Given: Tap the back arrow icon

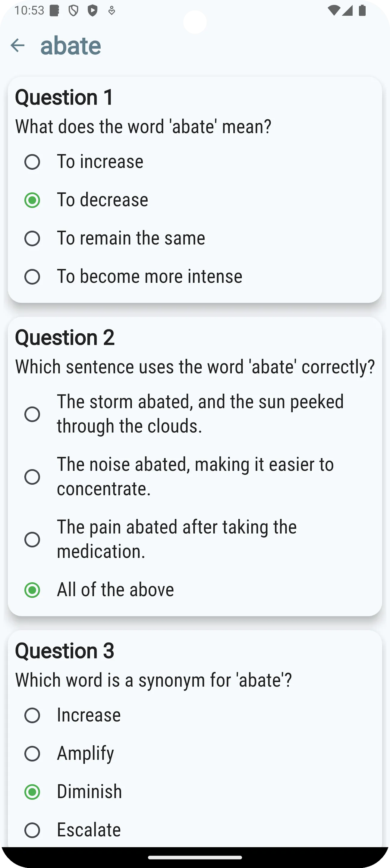Looking at the screenshot, I should [x=17, y=46].
